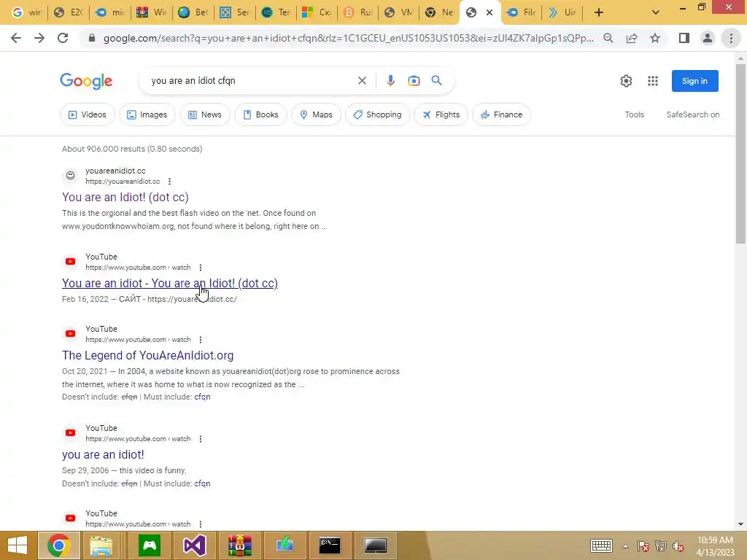
Task: Open SafeSearch on setting
Action: pyautogui.click(x=693, y=114)
